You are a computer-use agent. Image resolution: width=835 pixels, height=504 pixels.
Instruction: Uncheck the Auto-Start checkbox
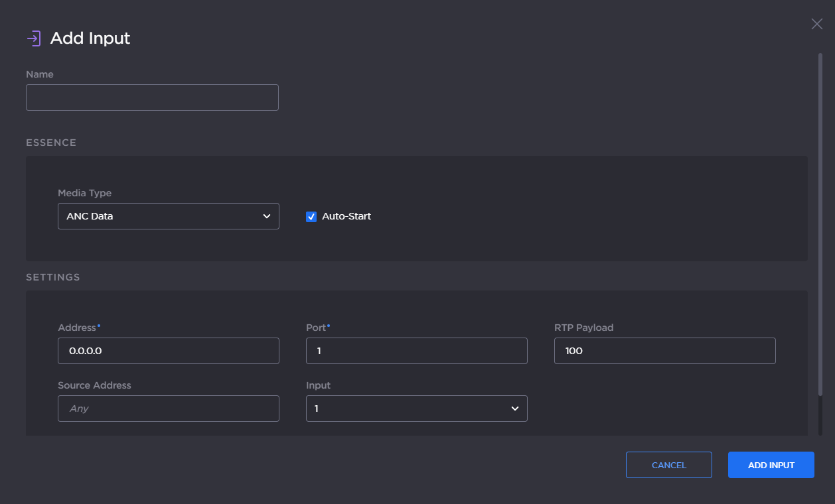coord(311,217)
